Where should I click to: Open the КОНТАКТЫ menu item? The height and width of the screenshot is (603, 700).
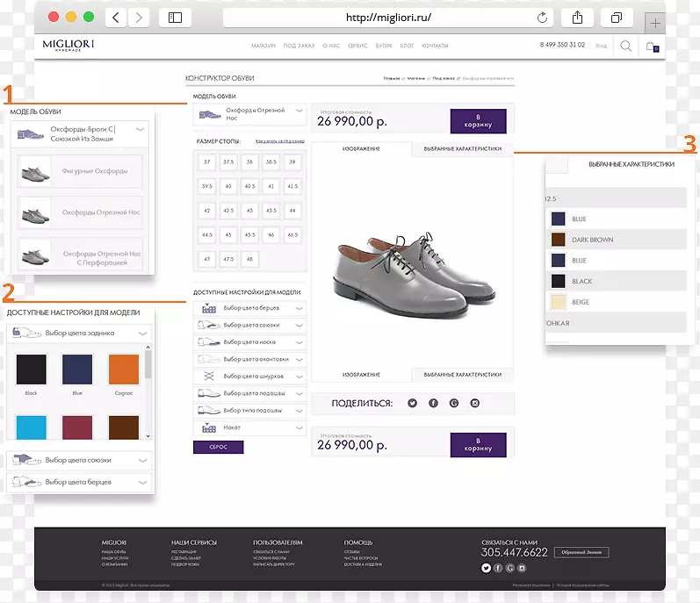[435, 46]
